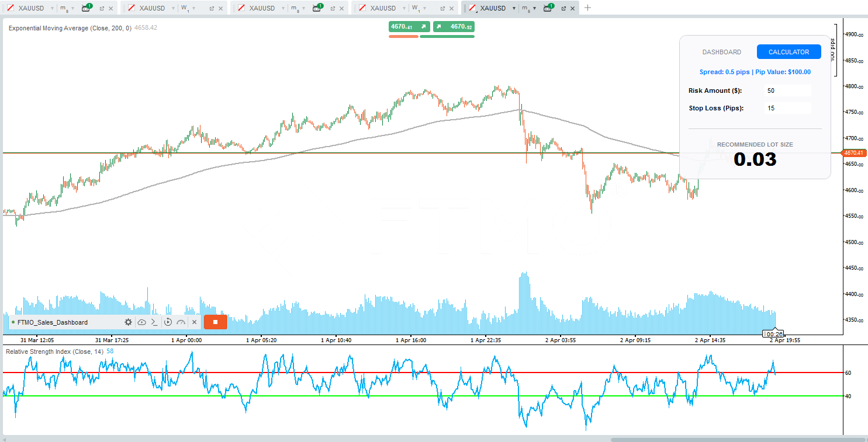This screenshot has width=868, height=442.
Task: Select the CALCULATOR tab button
Action: coord(789,52)
